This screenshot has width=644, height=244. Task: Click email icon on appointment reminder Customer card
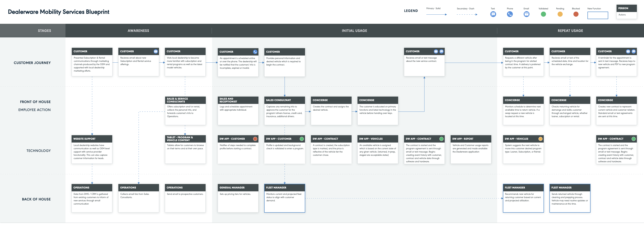pos(628,51)
